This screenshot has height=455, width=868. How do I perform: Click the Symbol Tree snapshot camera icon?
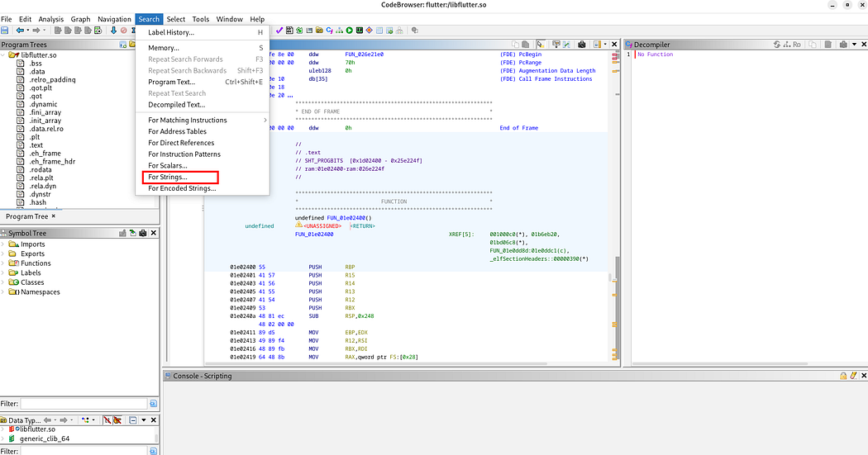[143, 233]
